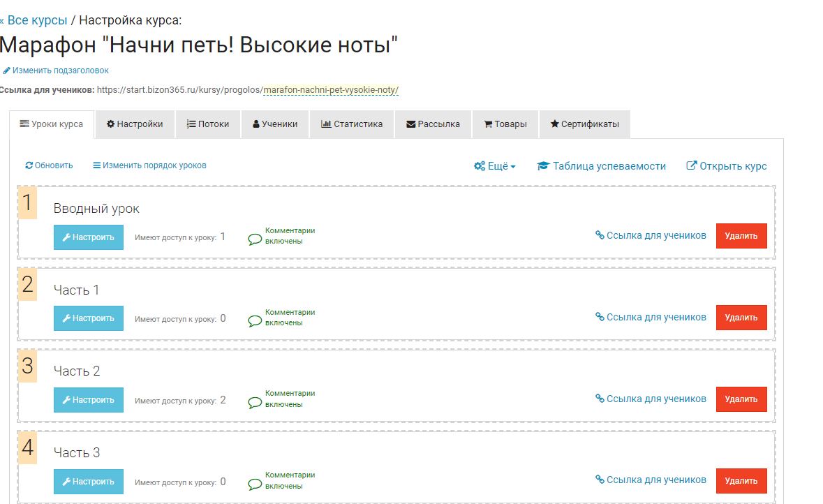Click the refresh icon next to Обновить

pos(29,166)
